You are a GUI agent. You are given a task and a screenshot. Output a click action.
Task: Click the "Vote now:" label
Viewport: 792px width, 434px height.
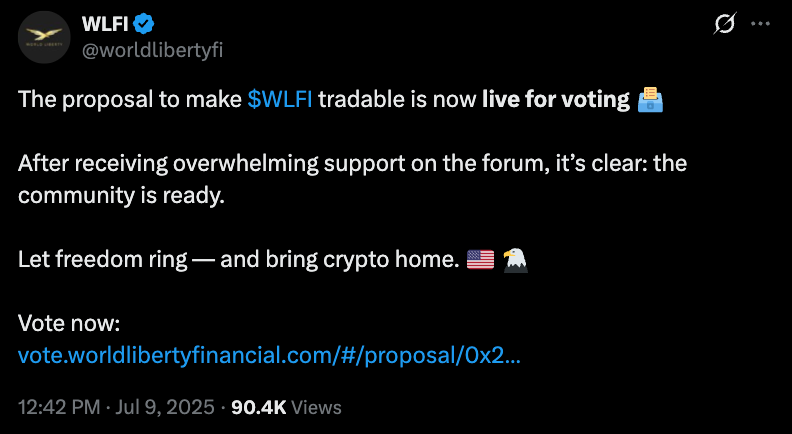[x=69, y=323]
